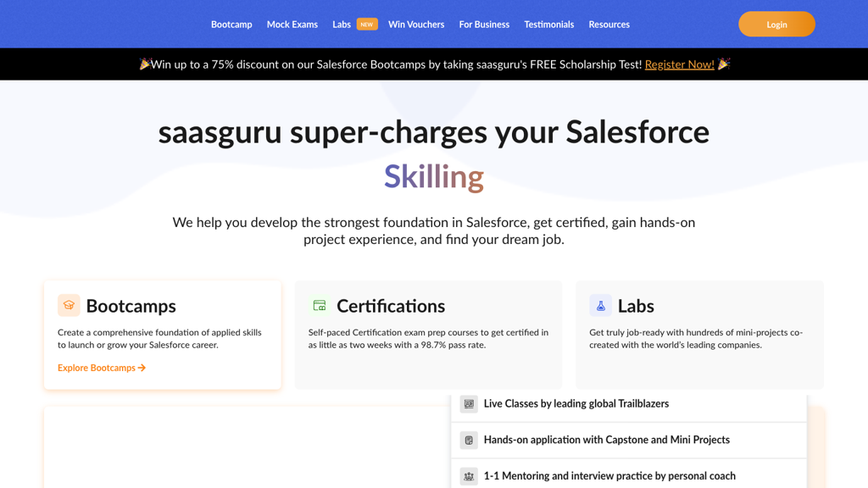
Task: Click the Labs navigation item
Action: coord(342,25)
